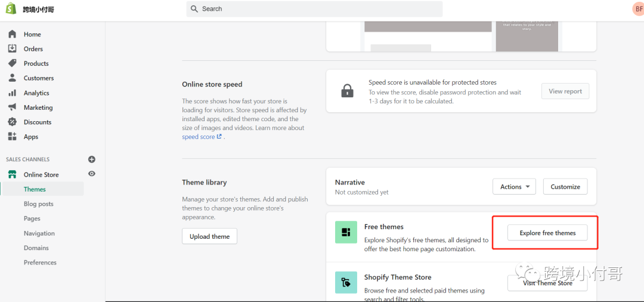Click the store name 跨境小付哥

38,9
